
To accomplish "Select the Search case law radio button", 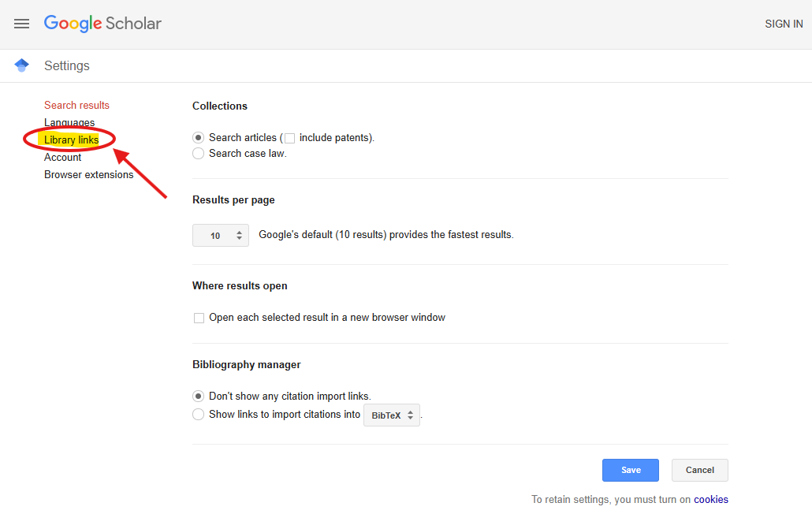I will tap(198, 153).
